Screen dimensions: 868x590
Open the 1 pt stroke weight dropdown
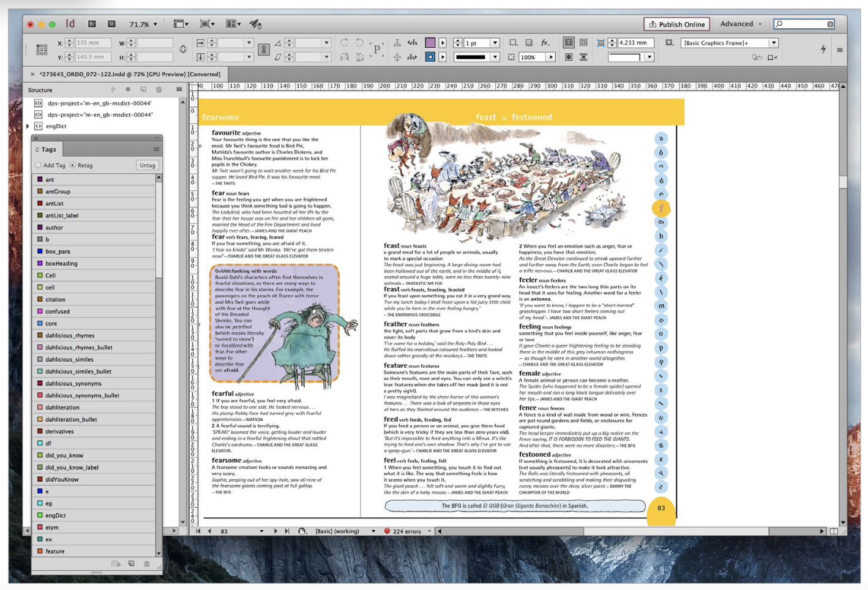tap(495, 43)
